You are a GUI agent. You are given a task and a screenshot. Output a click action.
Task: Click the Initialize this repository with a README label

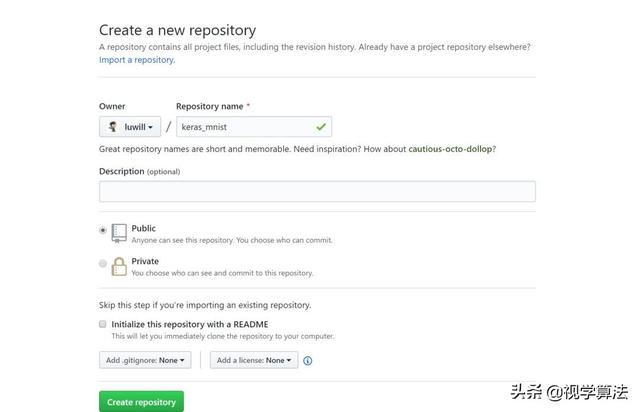tap(190, 324)
